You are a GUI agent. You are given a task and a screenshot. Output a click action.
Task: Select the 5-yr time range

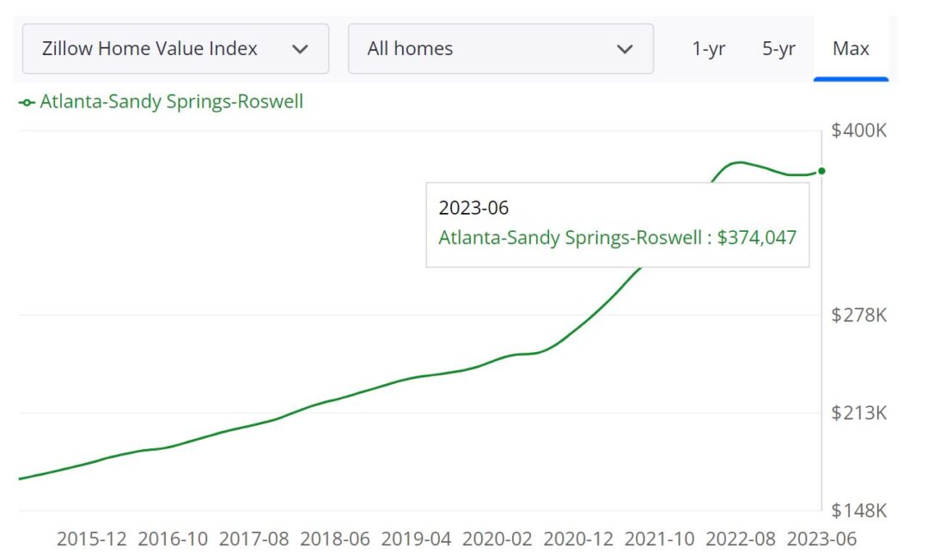(778, 49)
